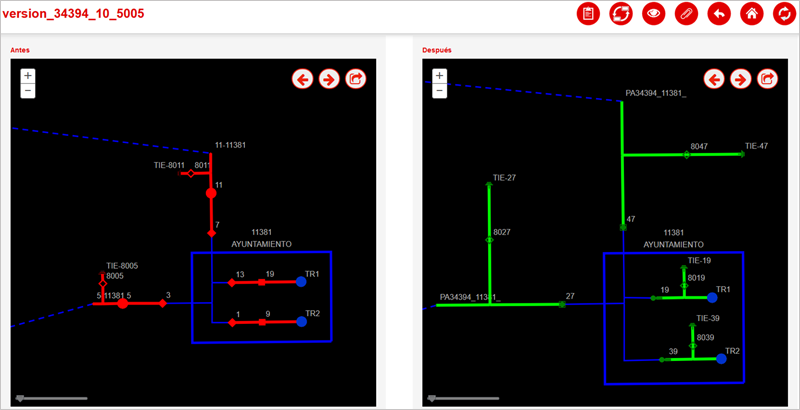Click the reply/back arrow icon in header

pyautogui.click(x=719, y=14)
